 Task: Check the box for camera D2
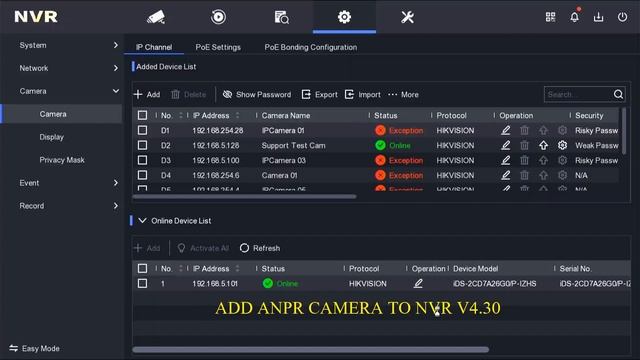[x=142, y=145]
